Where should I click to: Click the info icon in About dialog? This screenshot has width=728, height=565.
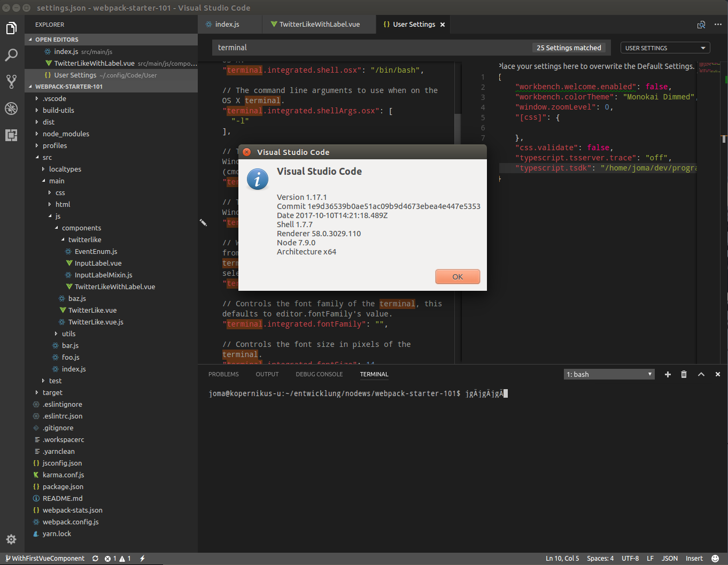click(x=258, y=180)
